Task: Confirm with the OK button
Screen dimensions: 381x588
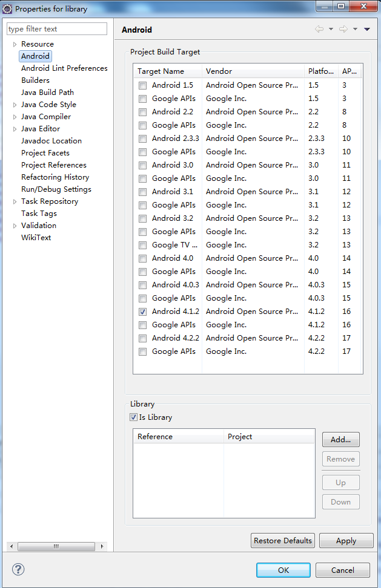Action: pyautogui.click(x=283, y=570)
